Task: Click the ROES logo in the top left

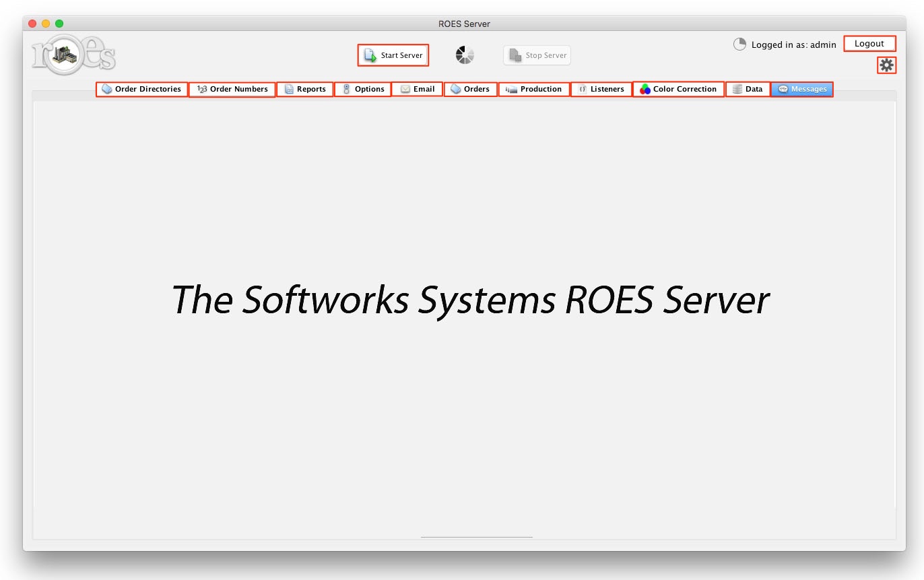Action: [71, 54]
